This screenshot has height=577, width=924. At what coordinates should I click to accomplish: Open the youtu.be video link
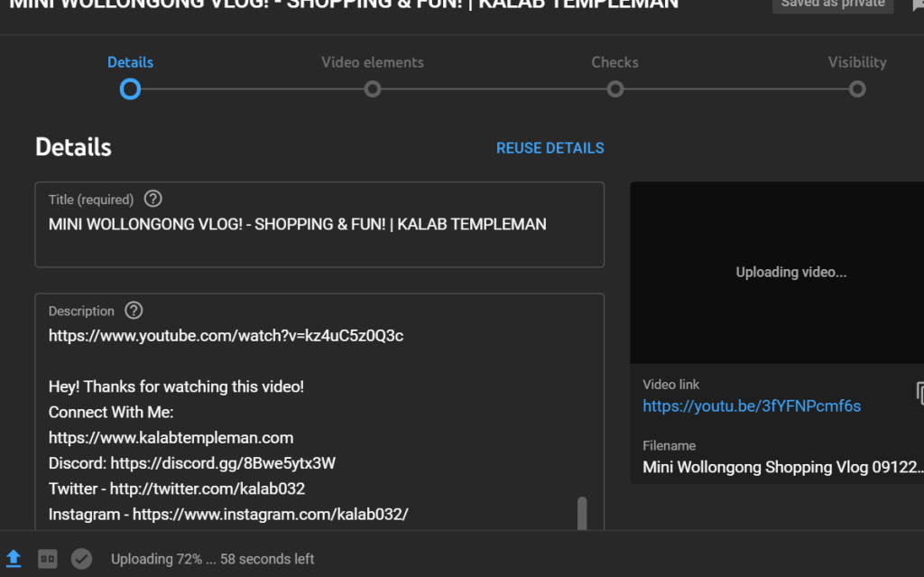(752, 405)
